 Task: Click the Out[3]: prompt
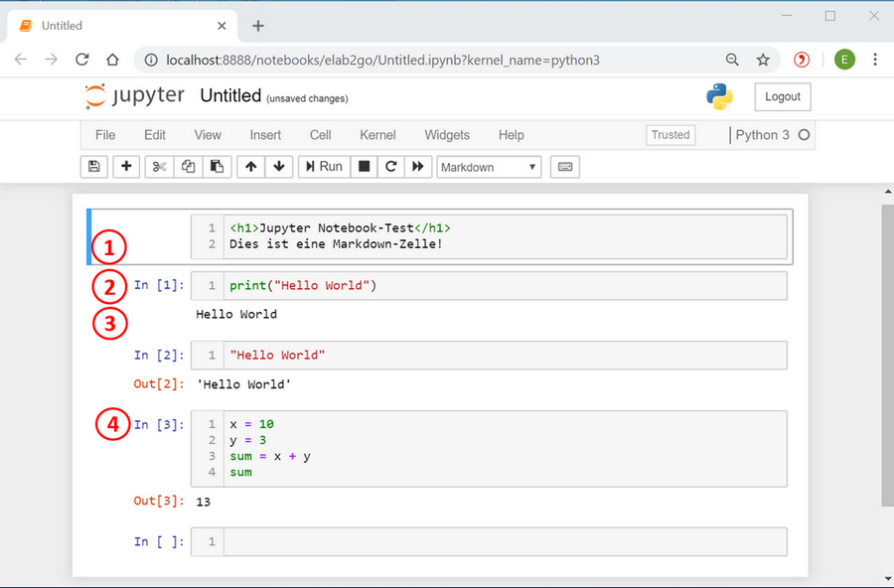[159, 501]
